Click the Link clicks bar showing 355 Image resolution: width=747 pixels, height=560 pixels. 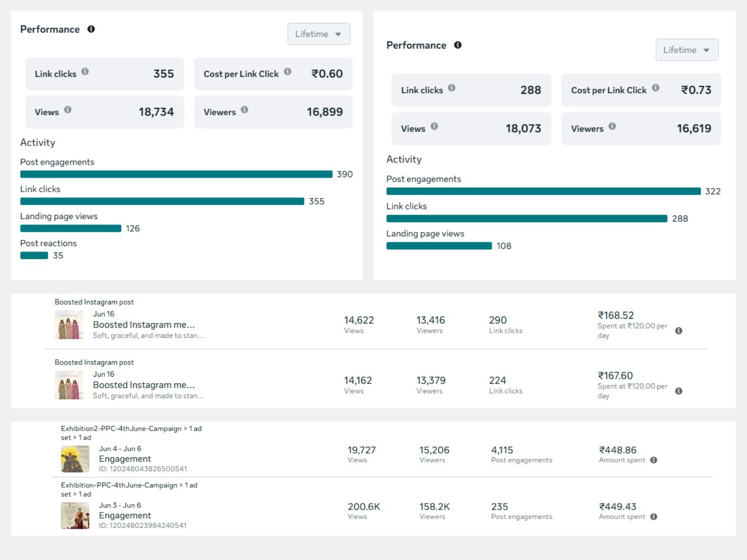(162, 201)
